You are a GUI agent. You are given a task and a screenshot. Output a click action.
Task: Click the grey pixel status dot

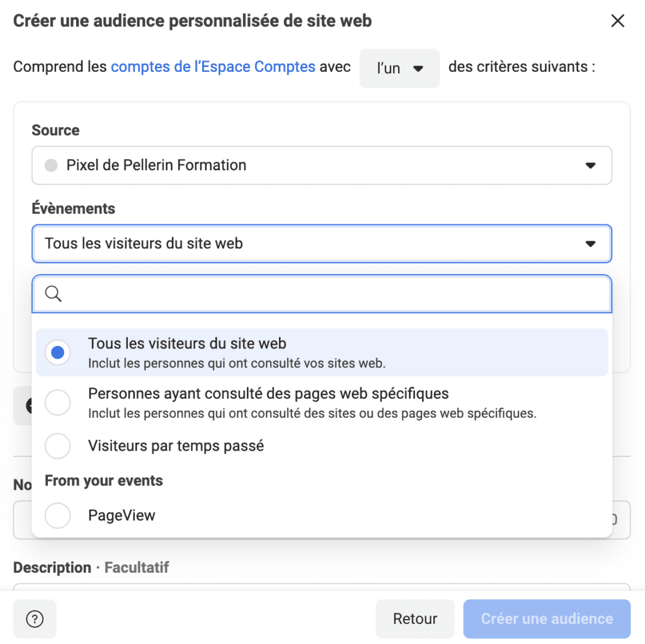click(51, 166)
